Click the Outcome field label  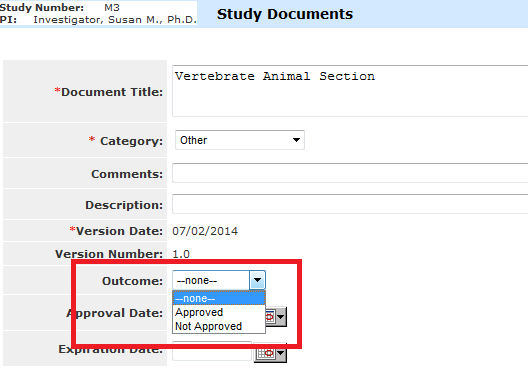[133, 281]
